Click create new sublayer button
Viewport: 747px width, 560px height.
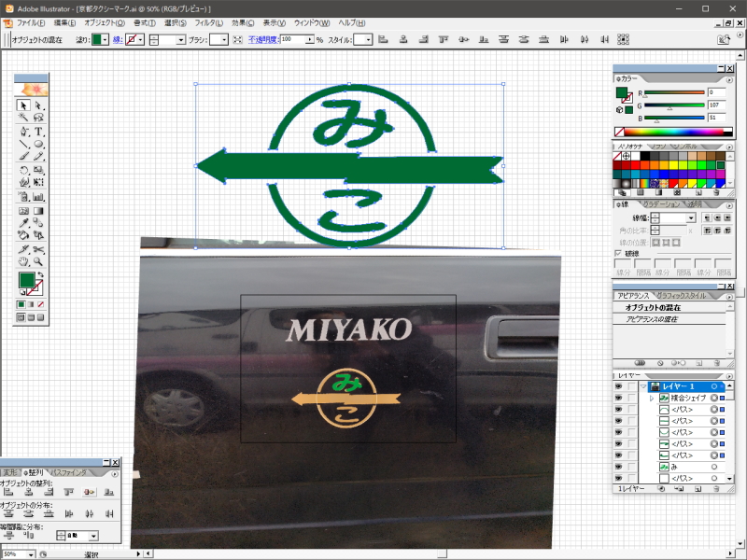coord(680,489)
